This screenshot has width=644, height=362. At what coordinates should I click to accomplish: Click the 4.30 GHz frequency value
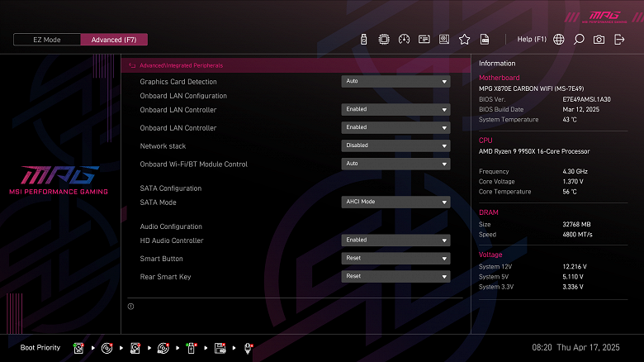pyautogui.click(x=575, y=172)
